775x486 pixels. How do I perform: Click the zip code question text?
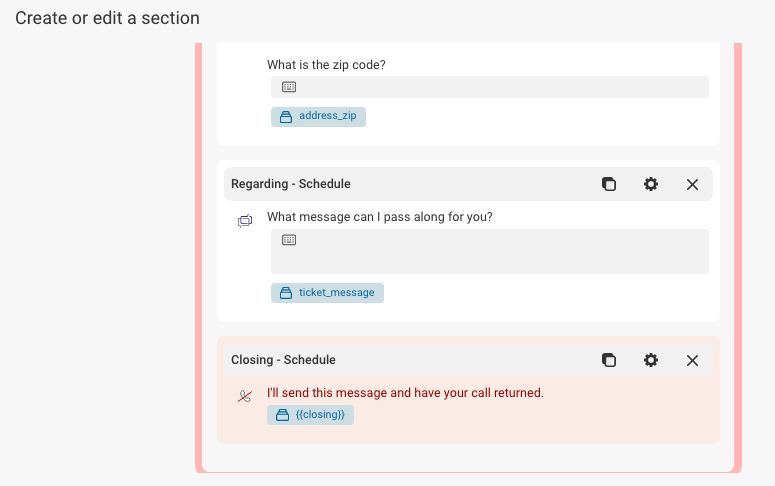point(326,65)
